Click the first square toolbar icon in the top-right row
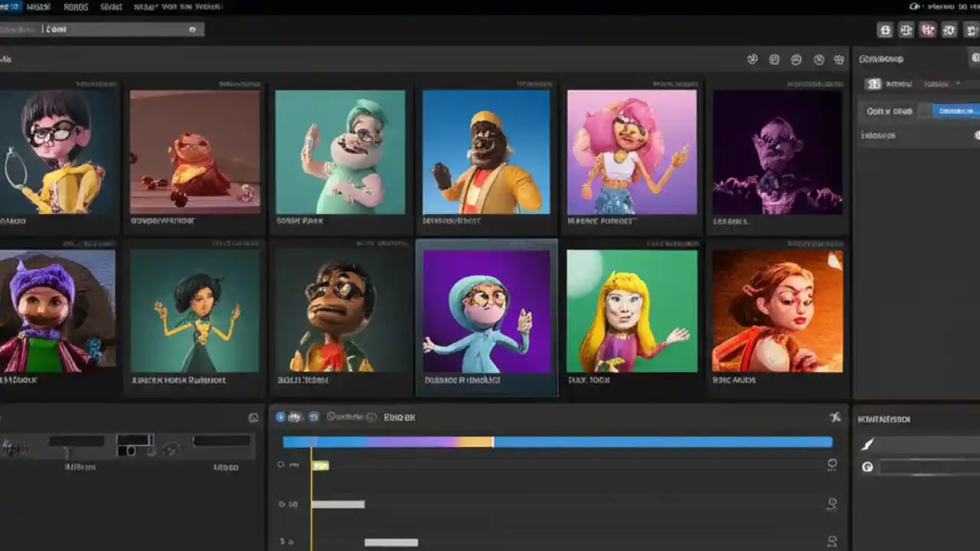The height and width of the screenshot is (551, 980). pyautogui.click(x=886, y=30)
